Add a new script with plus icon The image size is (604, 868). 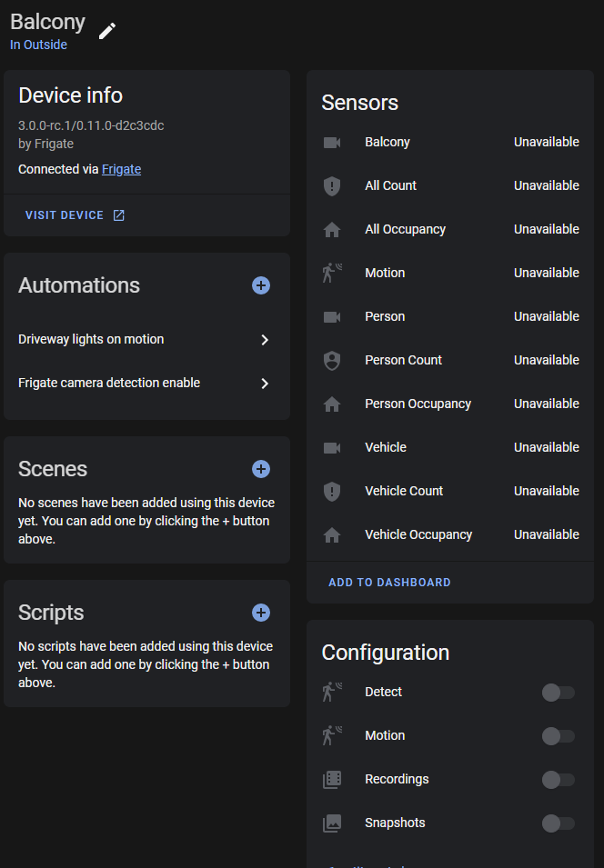pos(261,613)
